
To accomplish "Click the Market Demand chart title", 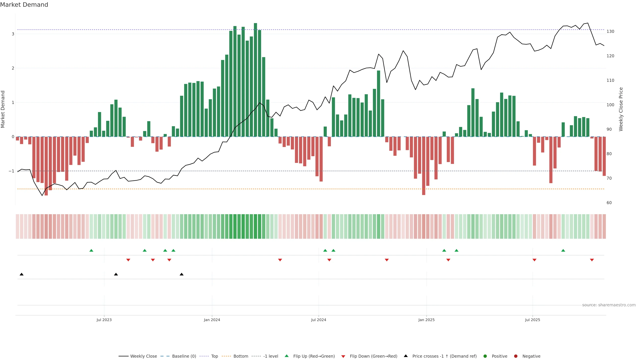I will pos(24,5).
